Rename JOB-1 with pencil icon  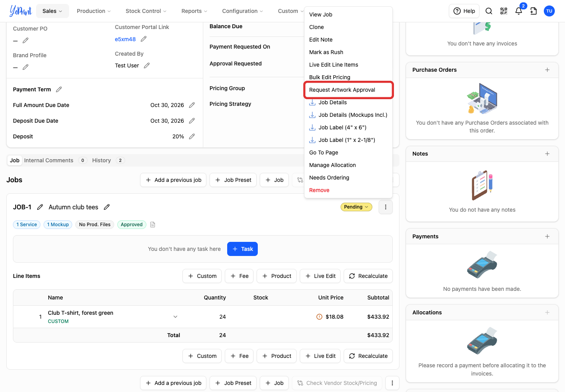click(40, 207)
